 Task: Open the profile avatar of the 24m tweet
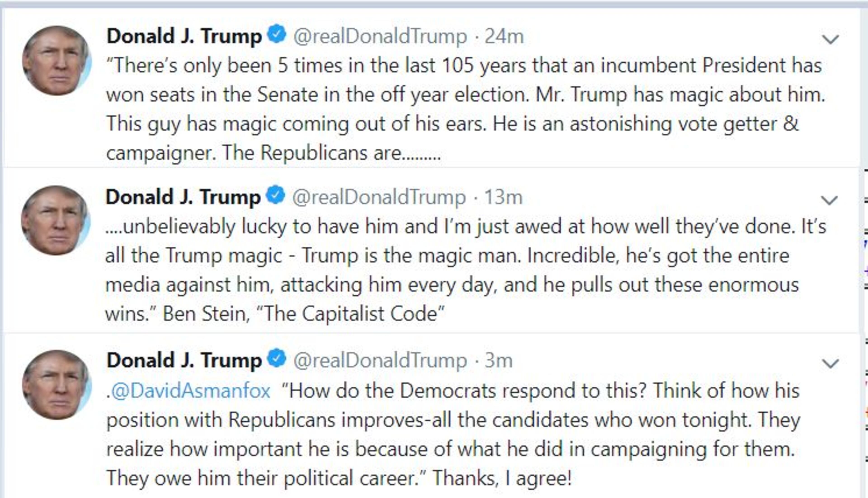pos(57,61)
